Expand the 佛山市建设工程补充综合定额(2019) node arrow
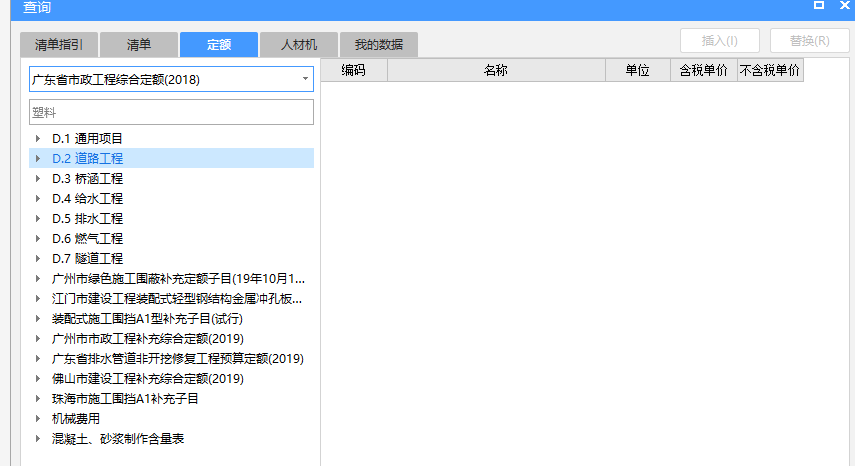This screenshot has width=855, height=466. click(38, 378)
